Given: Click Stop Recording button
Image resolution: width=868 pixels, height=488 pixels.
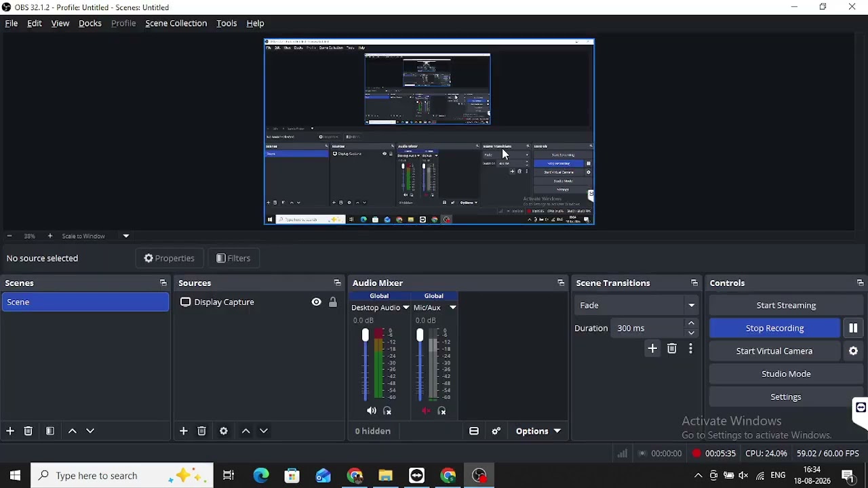Looking at the screenshot, I should 774,329.
